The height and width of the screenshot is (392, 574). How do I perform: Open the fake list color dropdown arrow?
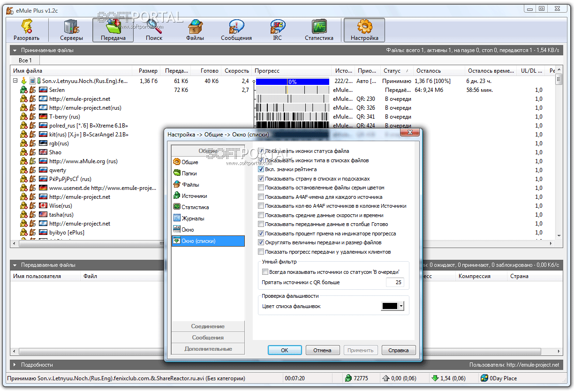pos(401,306)
